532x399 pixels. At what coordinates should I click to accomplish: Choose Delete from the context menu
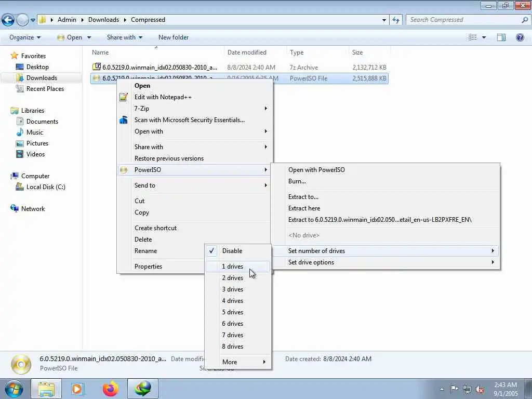pyautogui.click(x=195, y=239)
